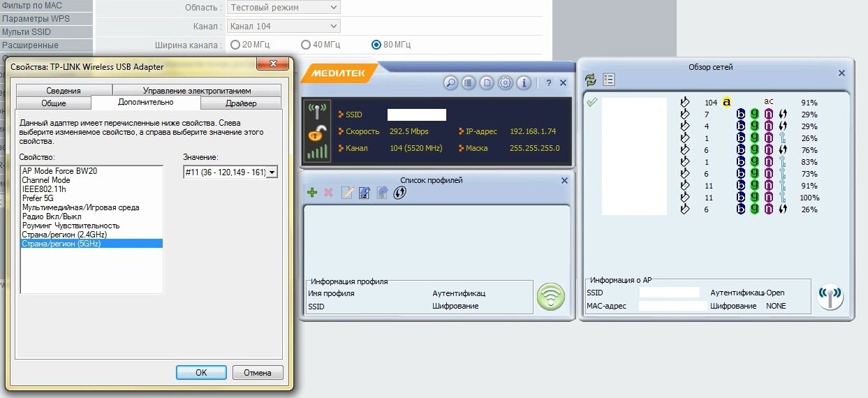868x398 pixels.
Task: Click the round info icon in MediaTek toolbar
Action: point(523,83)
